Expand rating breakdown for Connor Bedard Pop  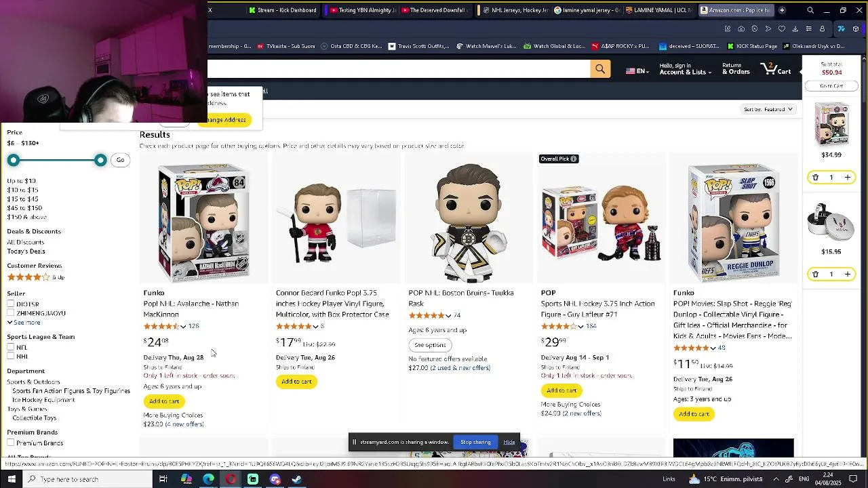[x=315, y=327]
